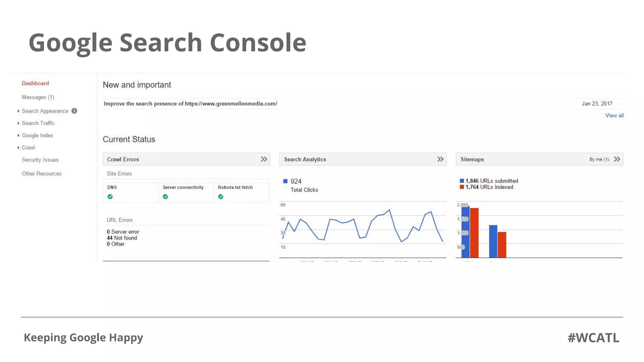Expand the Search Traffic tree arrow
The width and height of the screenshot is (644, 362).
pos(18,123)
